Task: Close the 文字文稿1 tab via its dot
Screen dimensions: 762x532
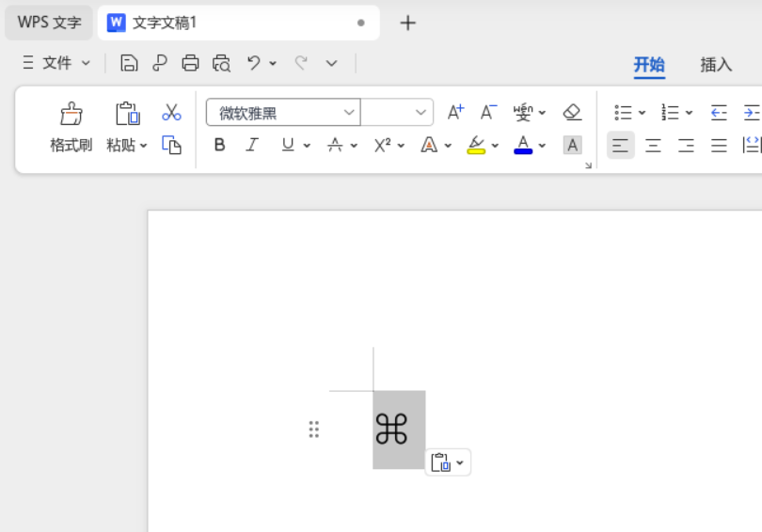Action: point(360,23)
